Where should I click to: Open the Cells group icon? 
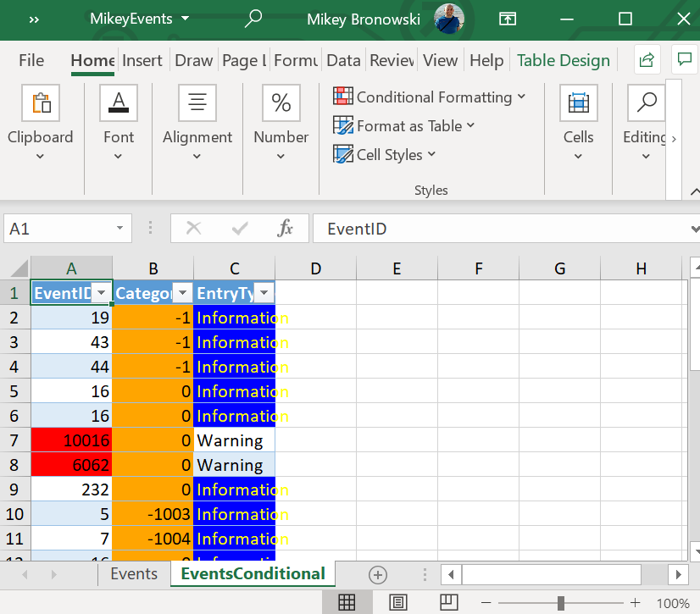(x=578, y=103)
